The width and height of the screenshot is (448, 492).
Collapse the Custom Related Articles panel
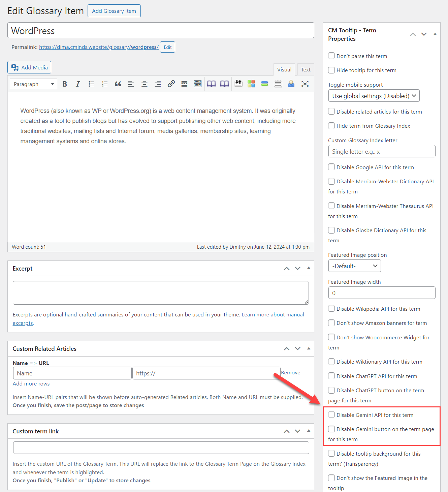click(x=309, y=348)
